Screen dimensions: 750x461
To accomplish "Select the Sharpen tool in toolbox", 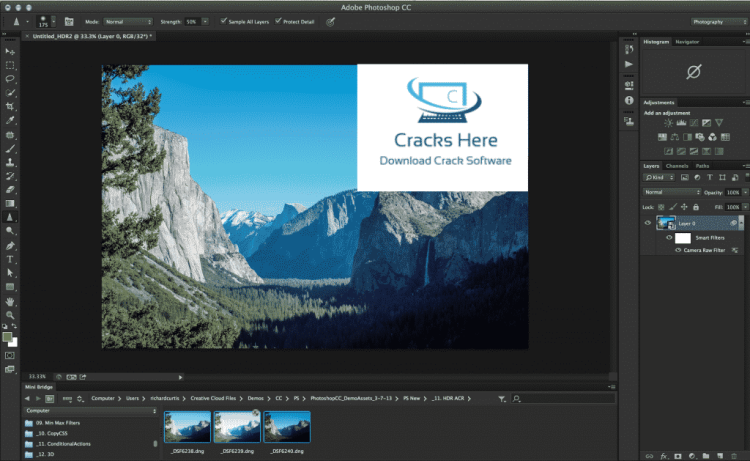I will 10,217.
